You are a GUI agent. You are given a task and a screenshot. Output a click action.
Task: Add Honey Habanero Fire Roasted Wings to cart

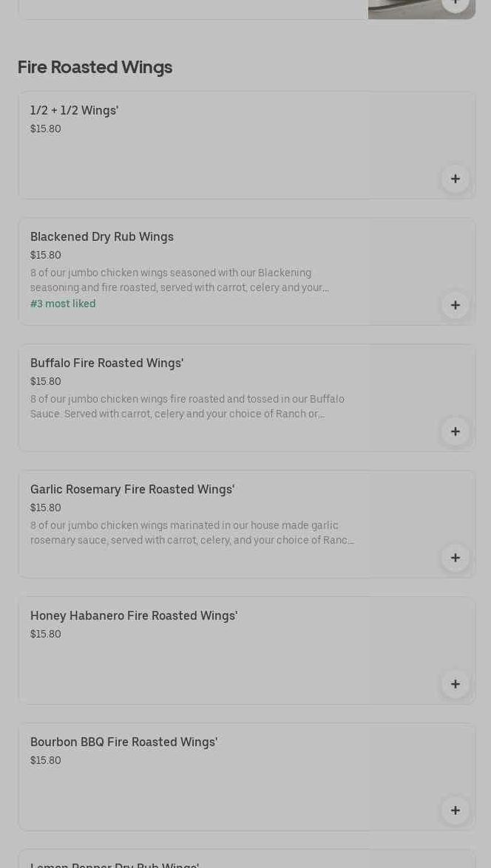(455, 684)
